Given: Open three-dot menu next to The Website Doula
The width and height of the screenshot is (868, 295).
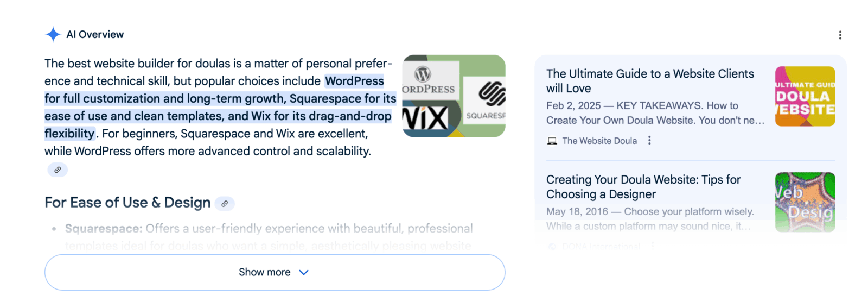Looking at the screenshot, I should click(649, 141).
